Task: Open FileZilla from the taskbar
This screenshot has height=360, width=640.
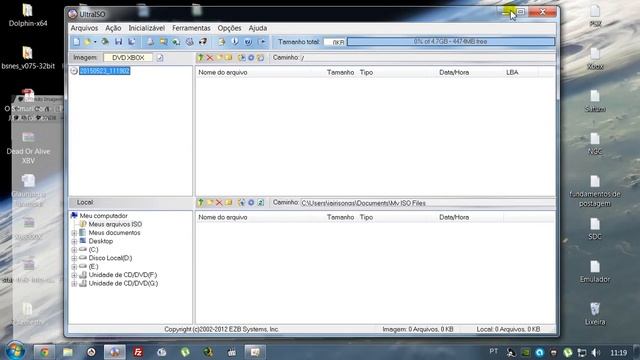Action: [138, 352]
